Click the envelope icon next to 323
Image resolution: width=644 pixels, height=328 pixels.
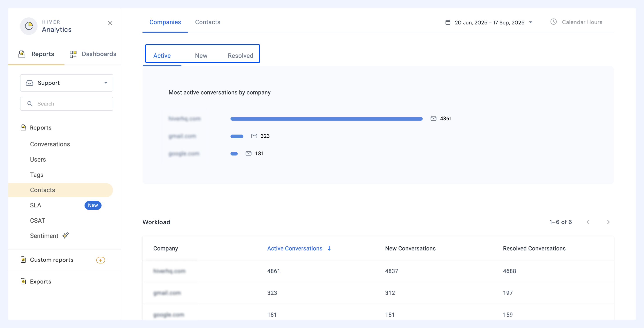[x=254, y=136]
